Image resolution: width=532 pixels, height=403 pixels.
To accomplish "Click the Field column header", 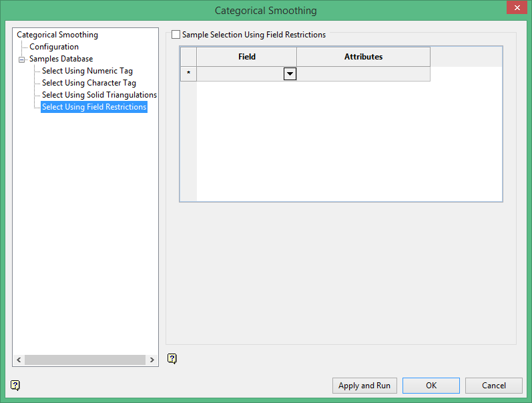I will 247,57.
